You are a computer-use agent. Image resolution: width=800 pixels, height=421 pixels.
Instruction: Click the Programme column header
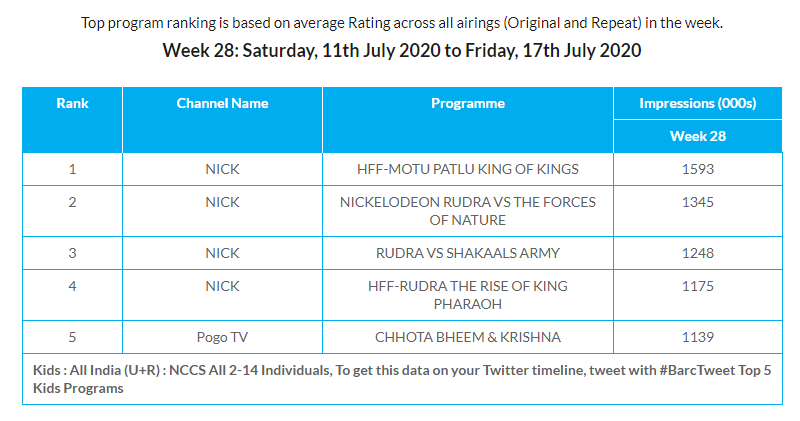coord(467,103)
